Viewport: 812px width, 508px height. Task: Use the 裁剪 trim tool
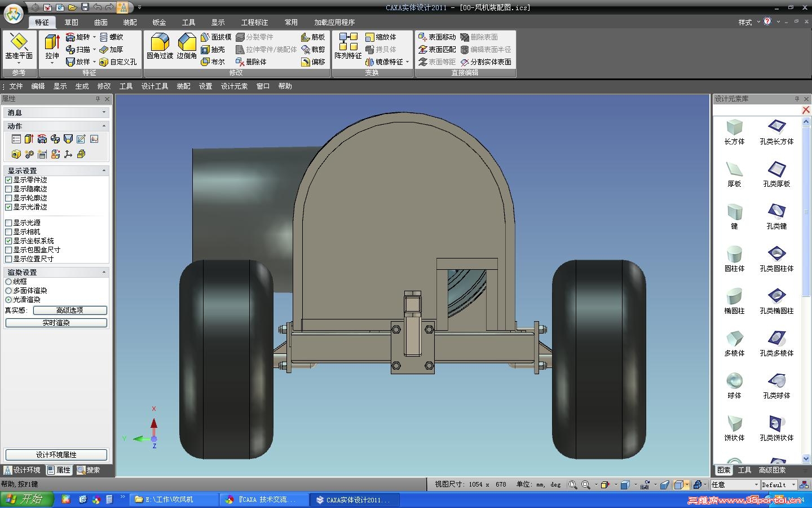pos(313,50)
